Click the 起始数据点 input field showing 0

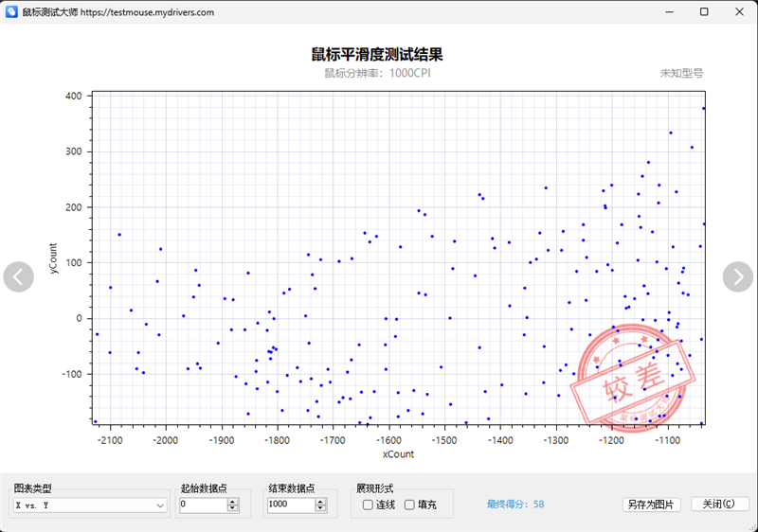tap(204, 505)
